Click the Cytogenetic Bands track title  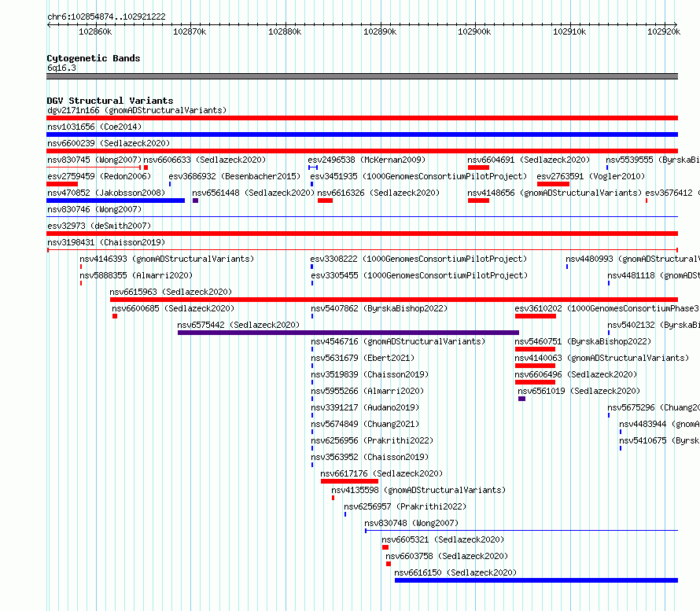point(94,58)
